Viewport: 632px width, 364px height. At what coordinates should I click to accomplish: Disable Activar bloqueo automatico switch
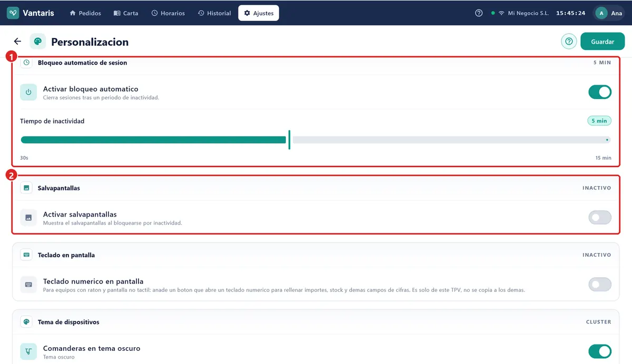600,92
